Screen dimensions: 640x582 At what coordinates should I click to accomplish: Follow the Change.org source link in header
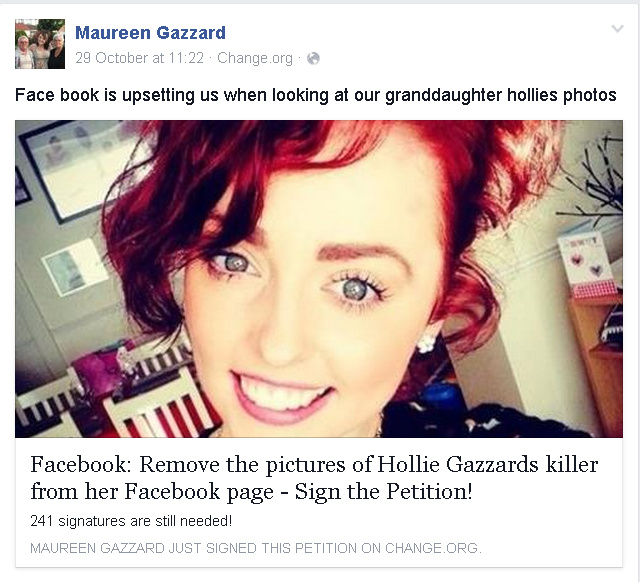tap(255, 58)
